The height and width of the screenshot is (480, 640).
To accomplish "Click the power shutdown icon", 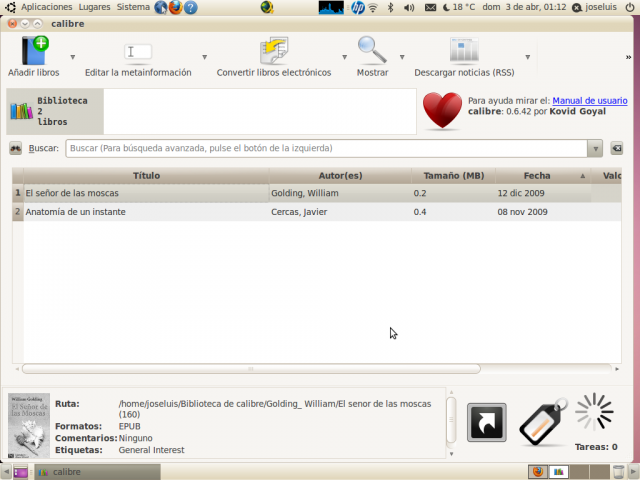I will click(630, 7).
